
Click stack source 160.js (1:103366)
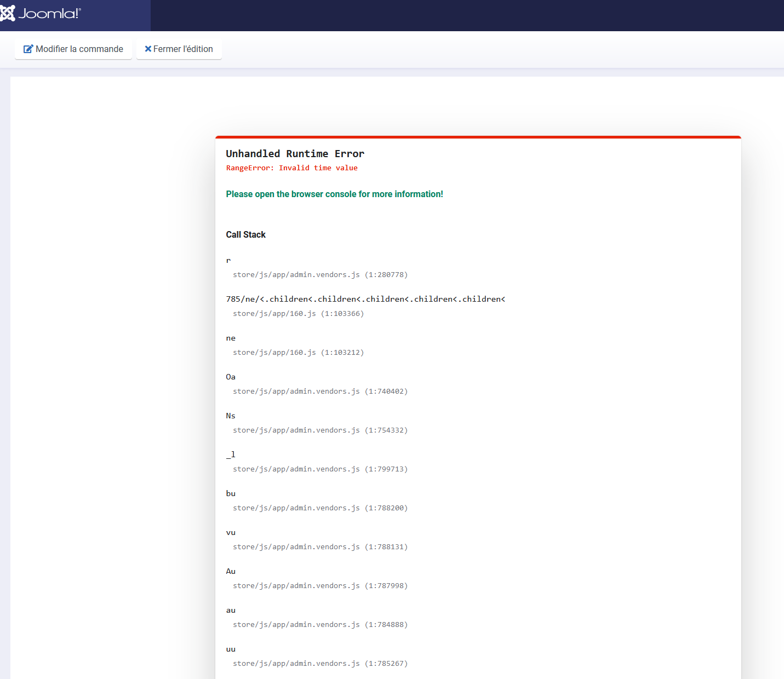[298, 314]
